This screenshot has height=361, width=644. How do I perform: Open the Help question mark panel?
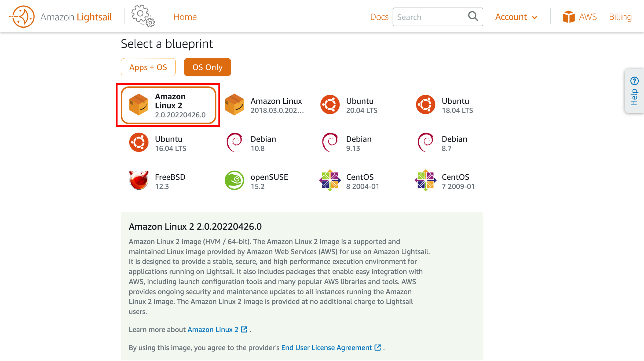[x=634, y=91]
